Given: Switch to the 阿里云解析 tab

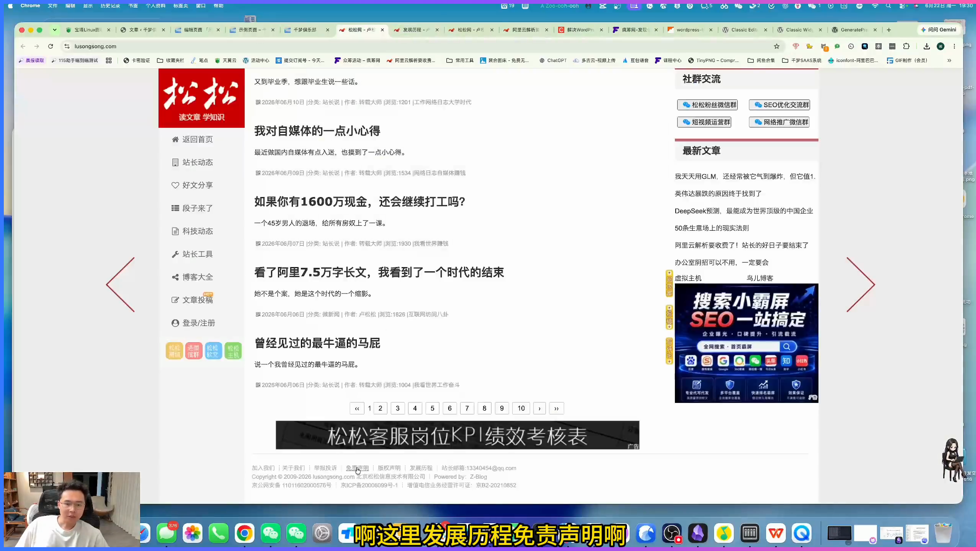Looking at the screenshot, I should click(x=526, y=30).
